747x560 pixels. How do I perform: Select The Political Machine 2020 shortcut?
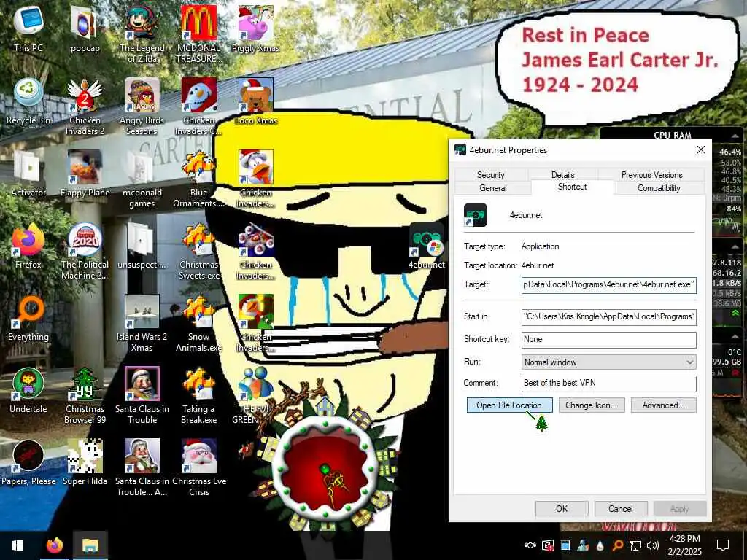point(85,251)
